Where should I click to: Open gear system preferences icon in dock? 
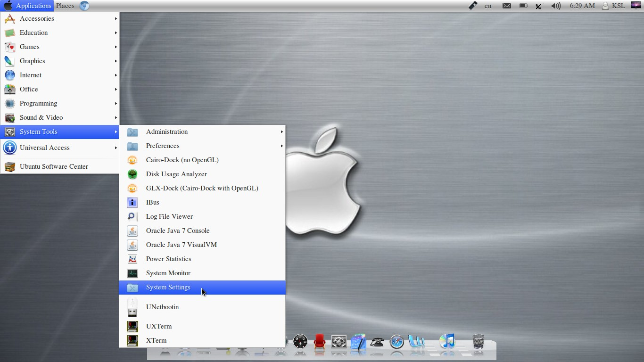tap(339, 341)
